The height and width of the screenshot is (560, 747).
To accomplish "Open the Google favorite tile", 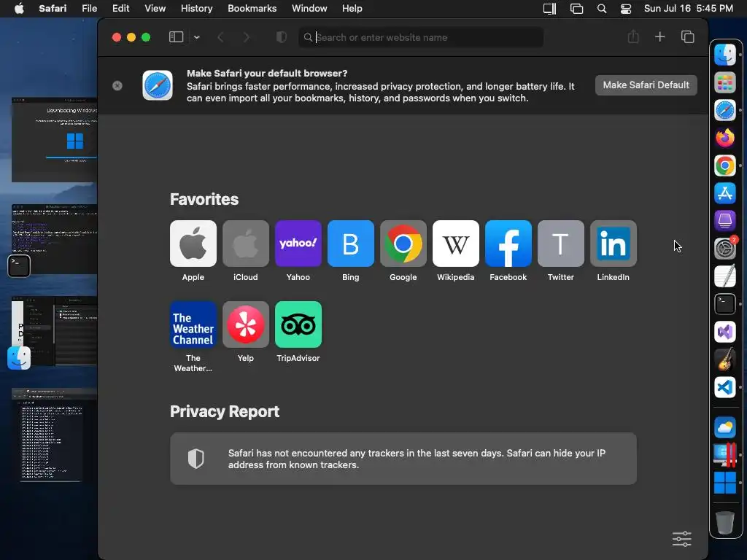I will pos(403,244).
